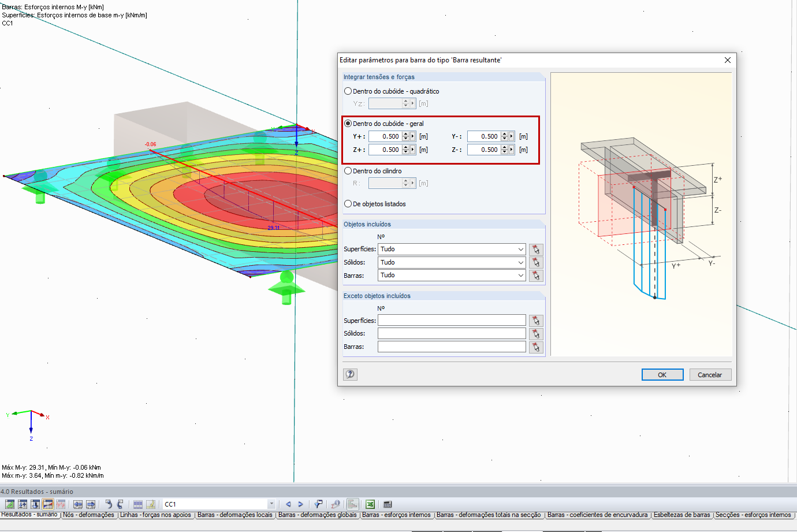Open the arrow menu next to Y+ field
This screenshot has width=797, height=532.
coord(412,136)
